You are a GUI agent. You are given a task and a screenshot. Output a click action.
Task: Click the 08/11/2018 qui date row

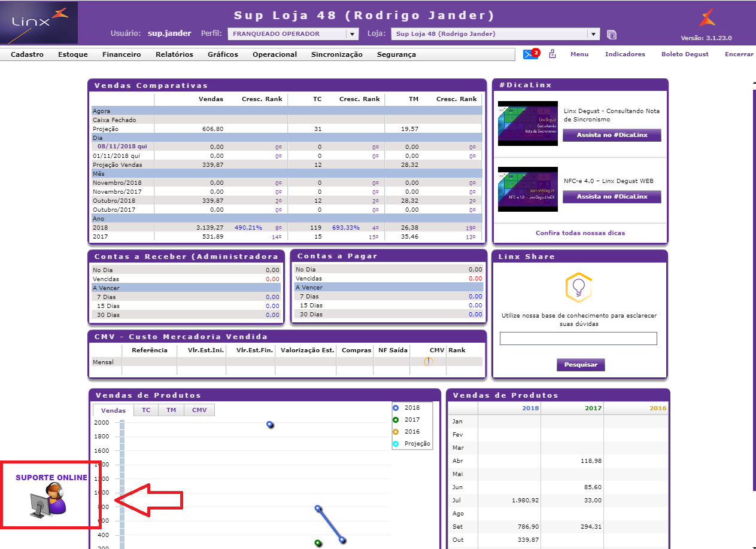[122, 147]
